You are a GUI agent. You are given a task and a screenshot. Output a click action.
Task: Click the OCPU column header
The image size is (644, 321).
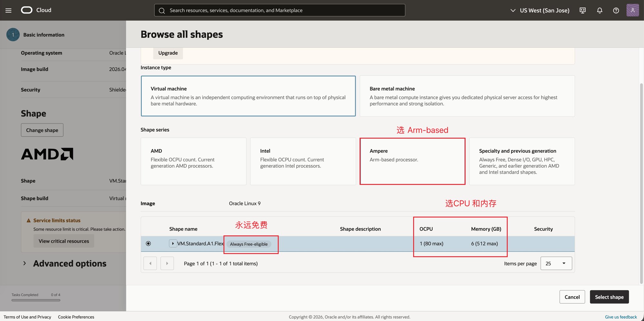(x=426, y=229)
